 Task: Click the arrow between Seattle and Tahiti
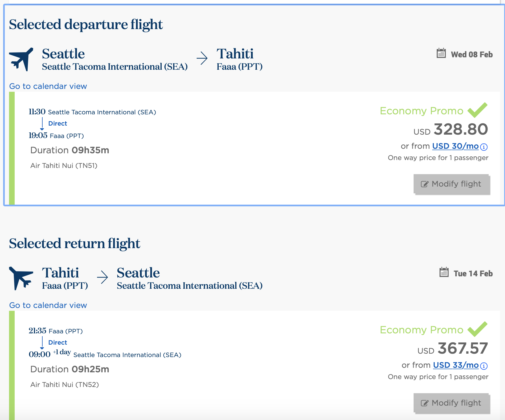coord(202,58)
